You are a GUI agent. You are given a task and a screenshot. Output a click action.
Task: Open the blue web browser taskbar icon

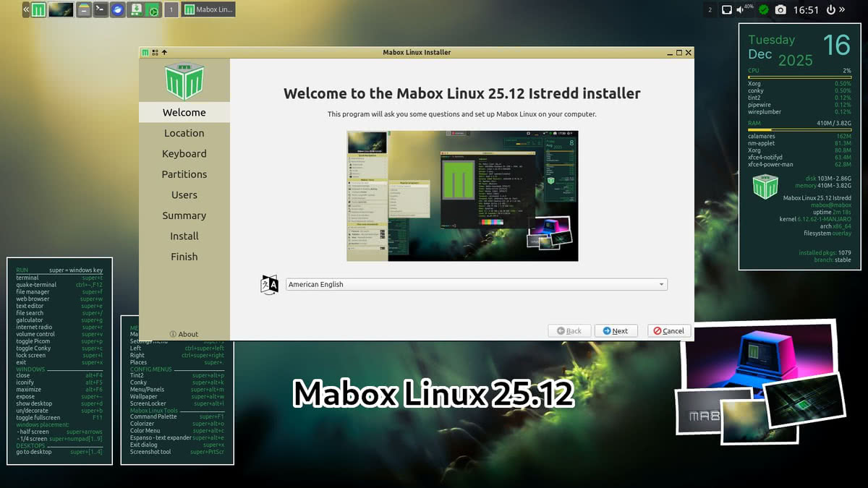(x=117, y=9)
